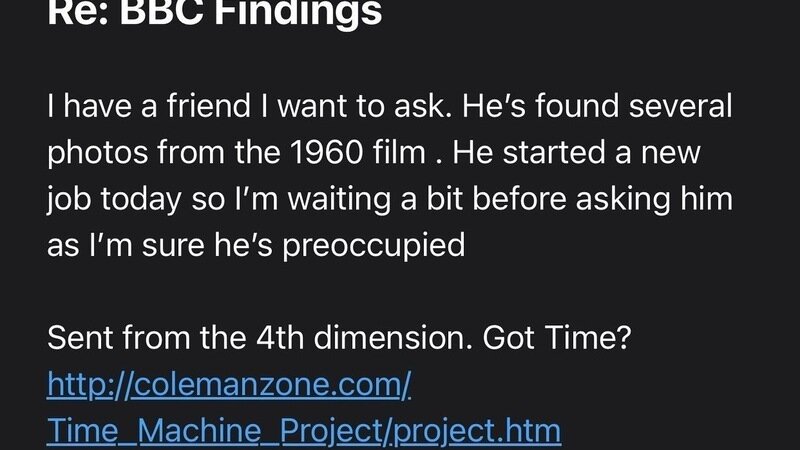Click the Time_Machine_Project/project.htm link line
The width and height of the screenshot is (800, 450).
pyautogui.click(x=304, y=431)
